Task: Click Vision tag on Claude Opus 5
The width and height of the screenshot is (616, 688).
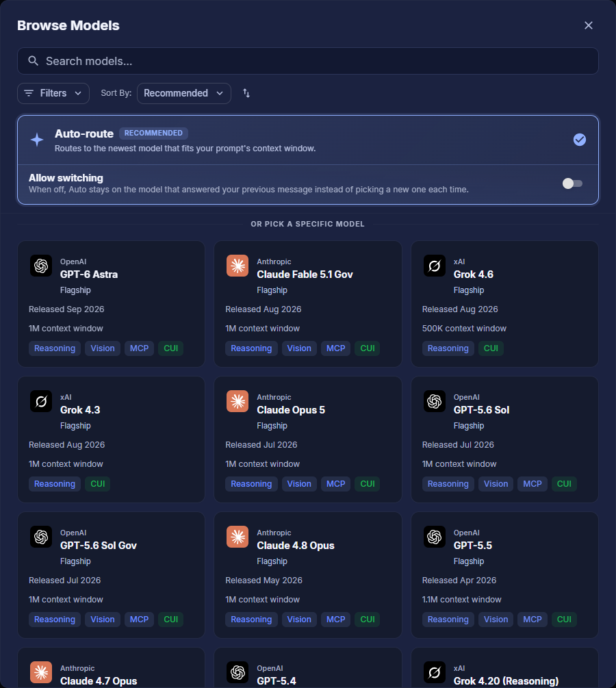Action: pos(299,484)
